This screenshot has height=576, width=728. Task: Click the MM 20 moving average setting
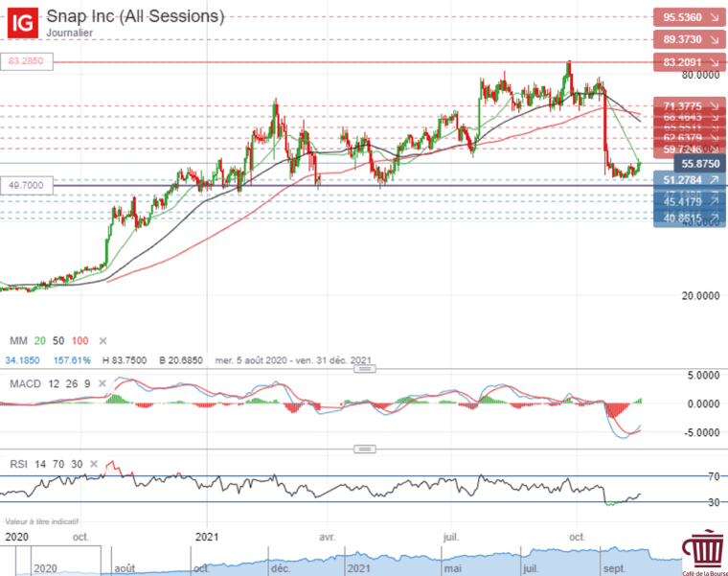click(40, 341)
